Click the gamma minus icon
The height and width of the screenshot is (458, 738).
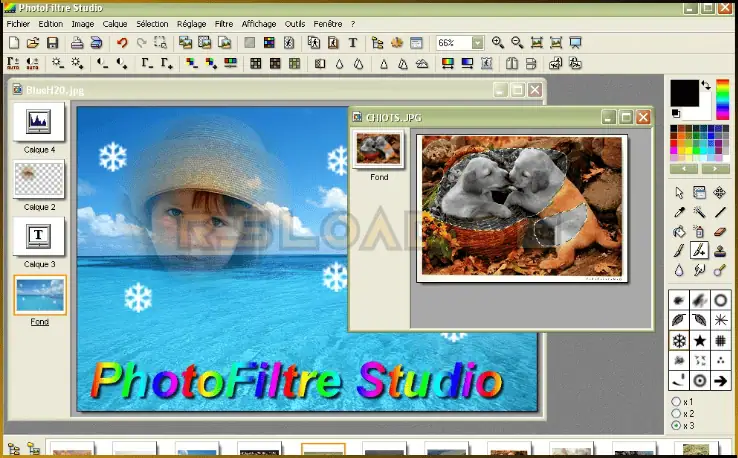click(x=147, y=63)
